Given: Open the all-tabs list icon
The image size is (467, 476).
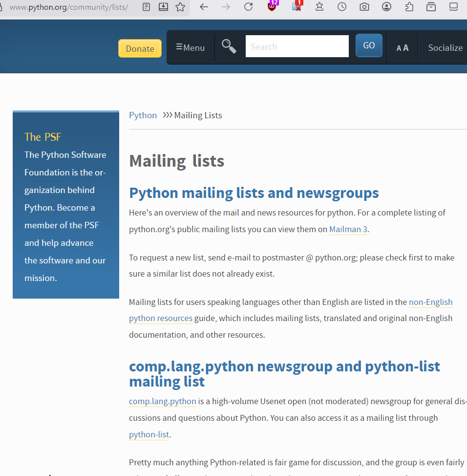Looking at the screenshot, I should (430, 7).
